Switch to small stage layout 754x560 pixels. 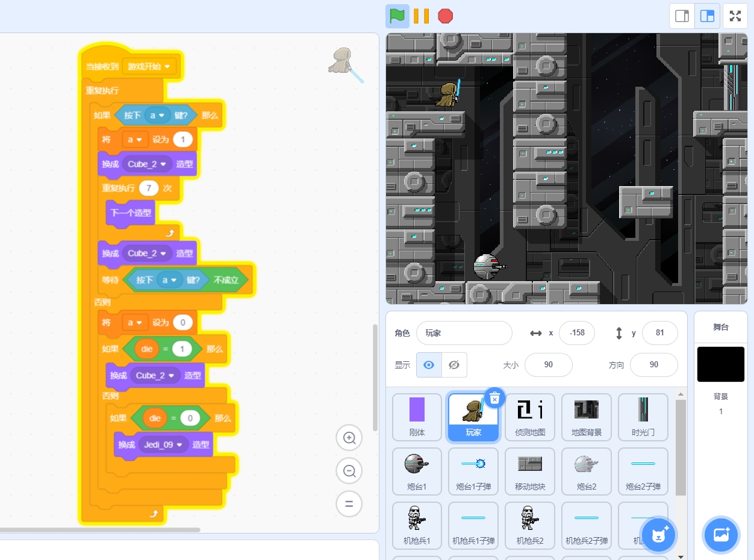(x=682, y=16)
